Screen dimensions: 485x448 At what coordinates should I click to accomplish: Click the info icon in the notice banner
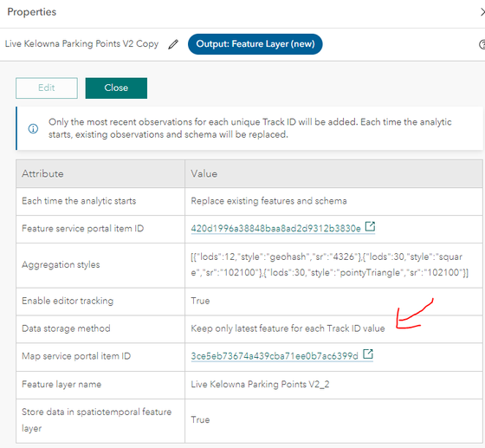pyautogui.click(x=33, y=128)
